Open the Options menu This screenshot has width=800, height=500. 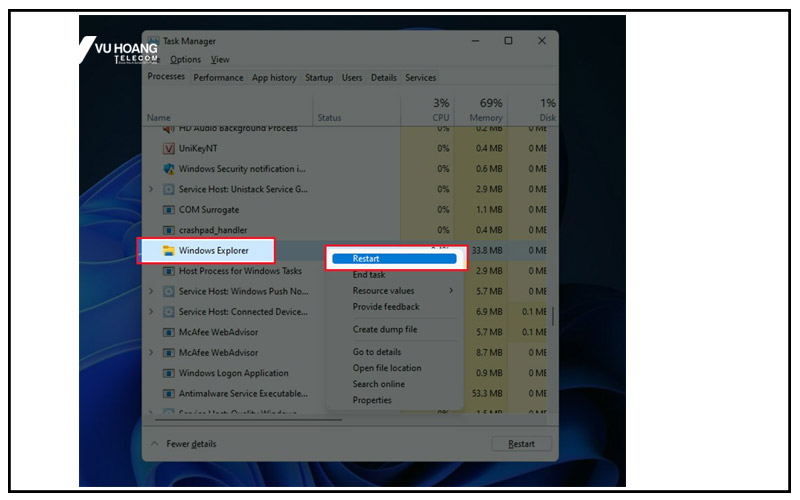tap(185, 60)
